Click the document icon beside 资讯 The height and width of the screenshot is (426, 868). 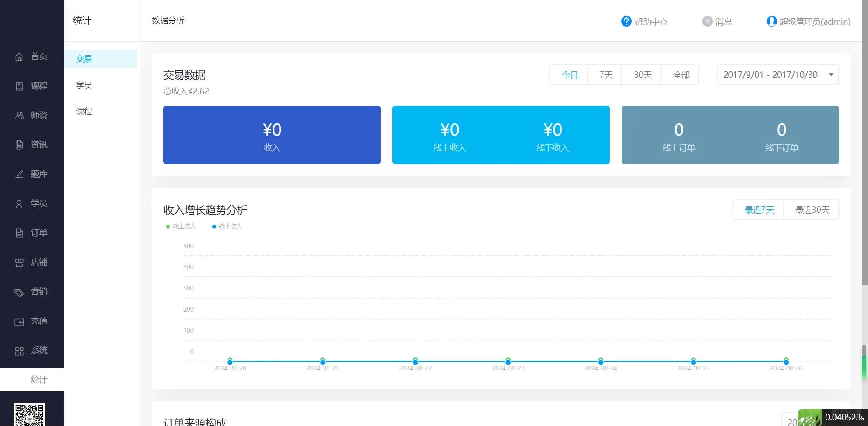19,145
